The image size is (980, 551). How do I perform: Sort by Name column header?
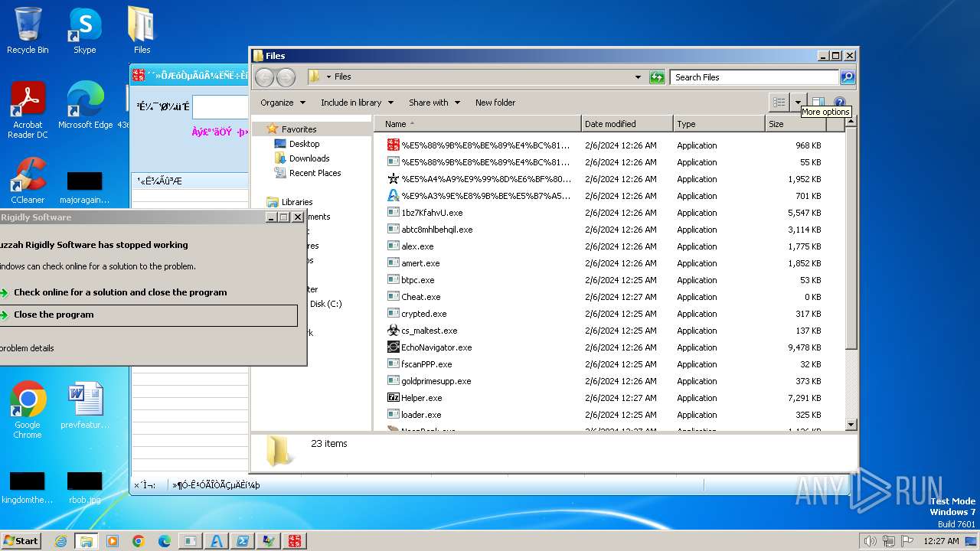click(x=477, y=124)
